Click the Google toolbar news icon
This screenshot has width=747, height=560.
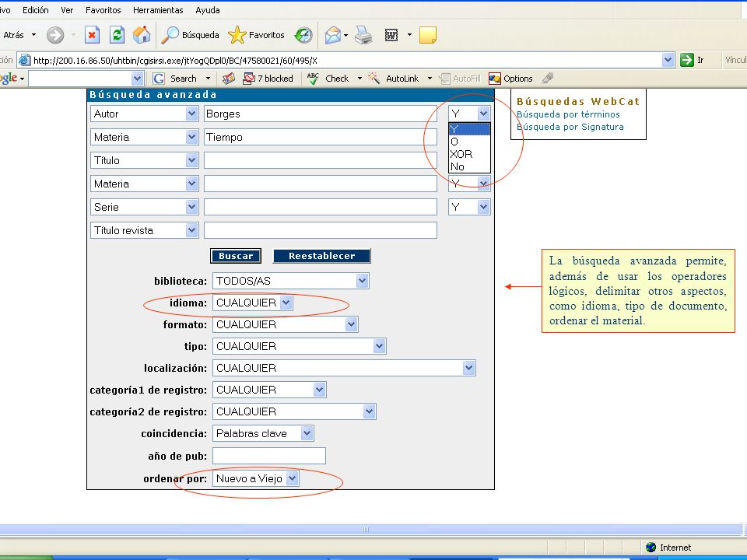click(229, 79)
